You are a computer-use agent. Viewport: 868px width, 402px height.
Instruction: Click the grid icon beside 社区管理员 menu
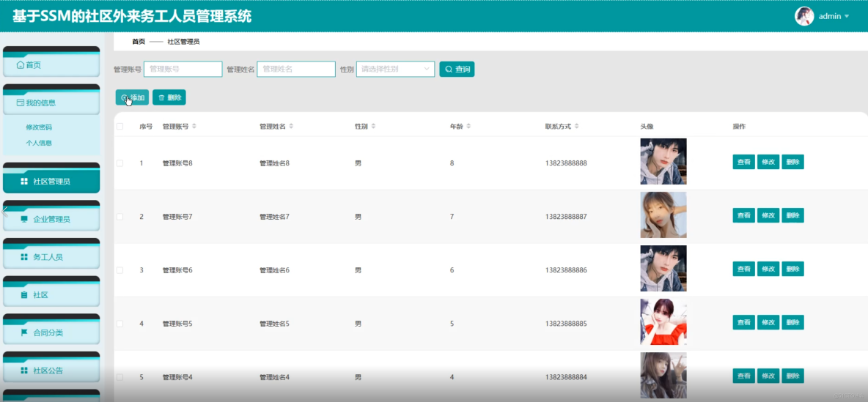(23, 182)
